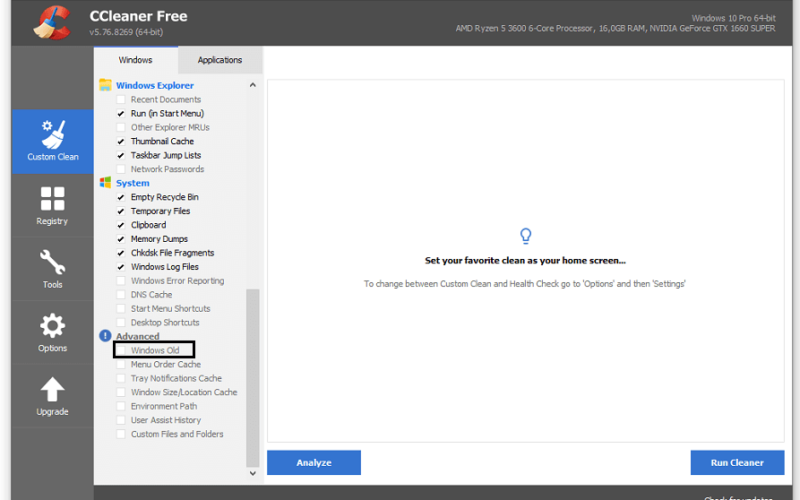Click the AMD Ryzen system specs text
Image resolution: width=800 pixels, height=500 pixels.
(x=615, y=29)
